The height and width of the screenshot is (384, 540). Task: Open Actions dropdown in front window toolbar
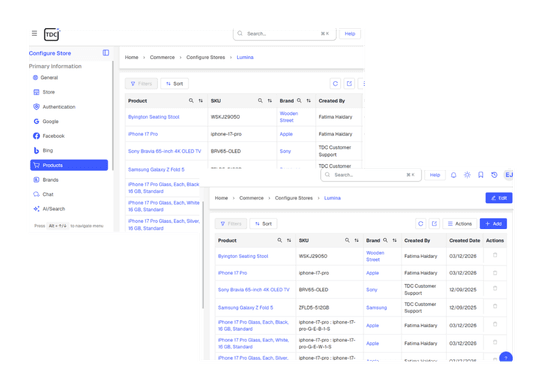click(x=460, y=224)
